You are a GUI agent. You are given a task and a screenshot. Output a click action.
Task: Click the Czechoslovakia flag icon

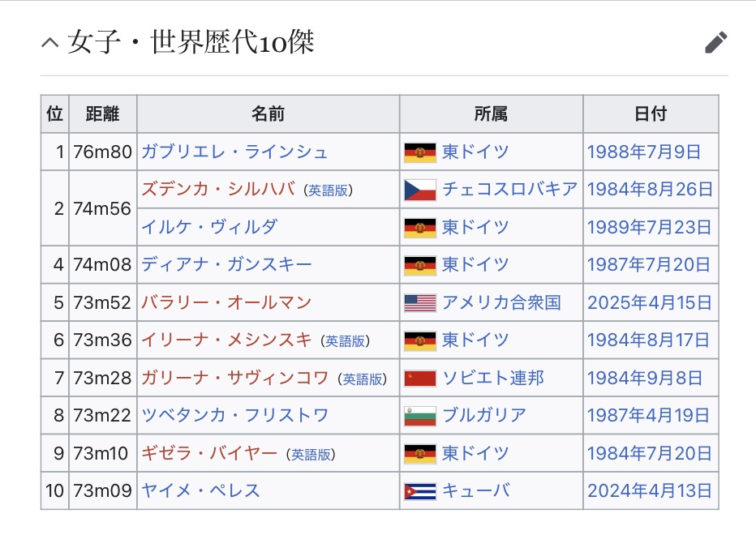419,190
